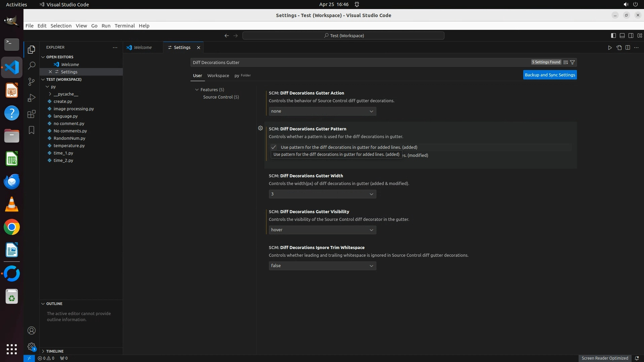Toggle the primary side bar layout icon

[x=613, y=36]
